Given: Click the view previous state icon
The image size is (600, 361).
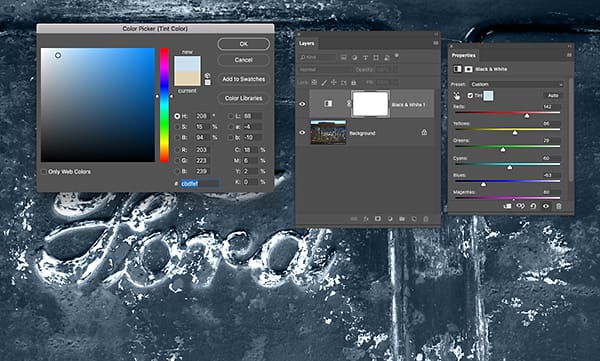Looking at the screenshot, I should click(520, 206).
